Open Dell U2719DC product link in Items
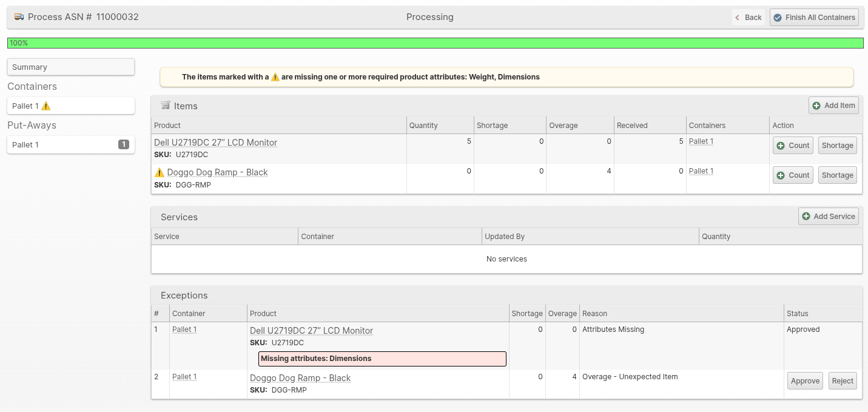 (x=215, y=143)
